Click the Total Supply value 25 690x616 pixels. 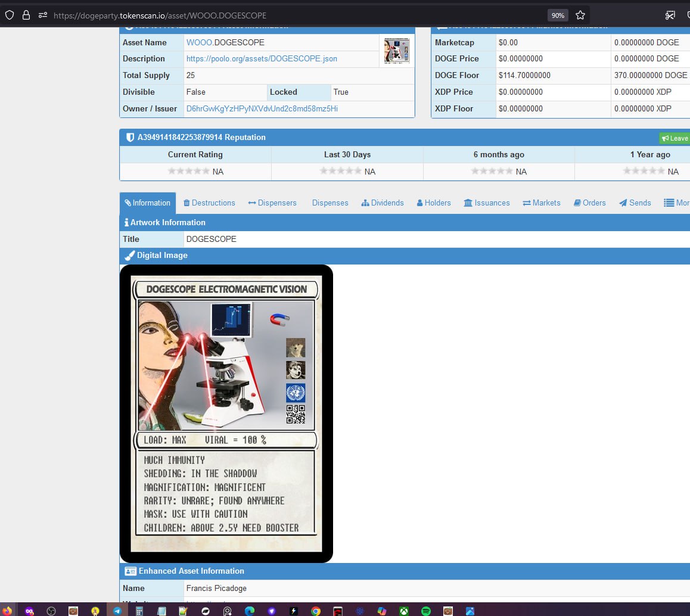click(191, 75)
